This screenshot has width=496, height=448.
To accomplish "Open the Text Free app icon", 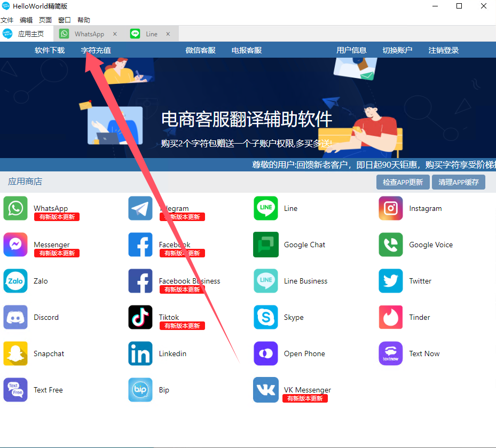I will coord(15,390).
